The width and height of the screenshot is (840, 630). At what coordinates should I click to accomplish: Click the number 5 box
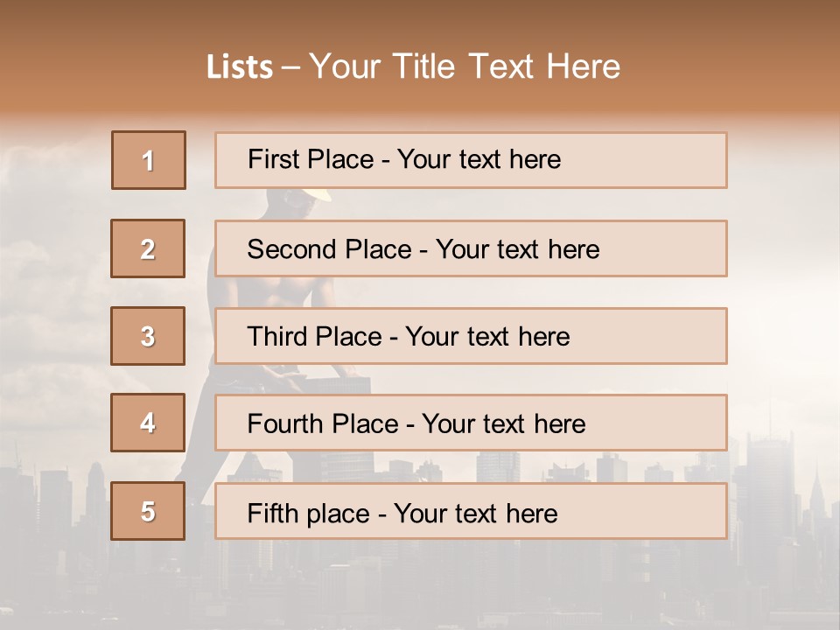point(148,511)
